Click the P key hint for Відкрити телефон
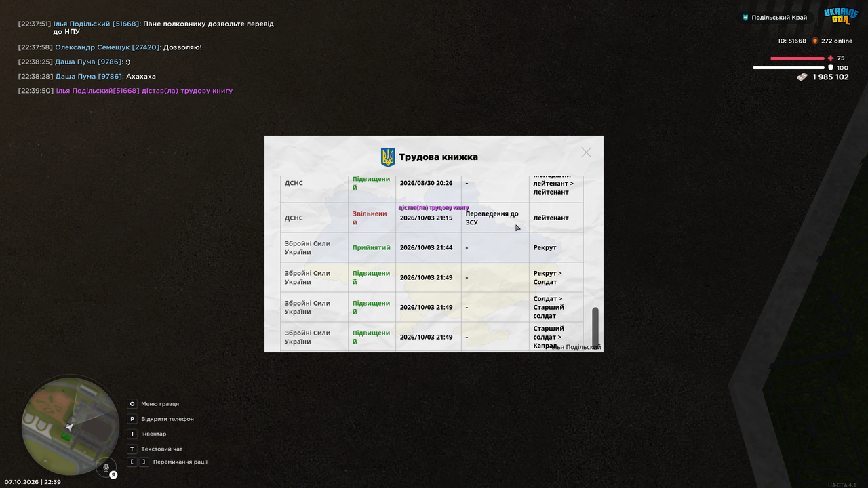The image size is (868, 488). (x=132, y=419)
